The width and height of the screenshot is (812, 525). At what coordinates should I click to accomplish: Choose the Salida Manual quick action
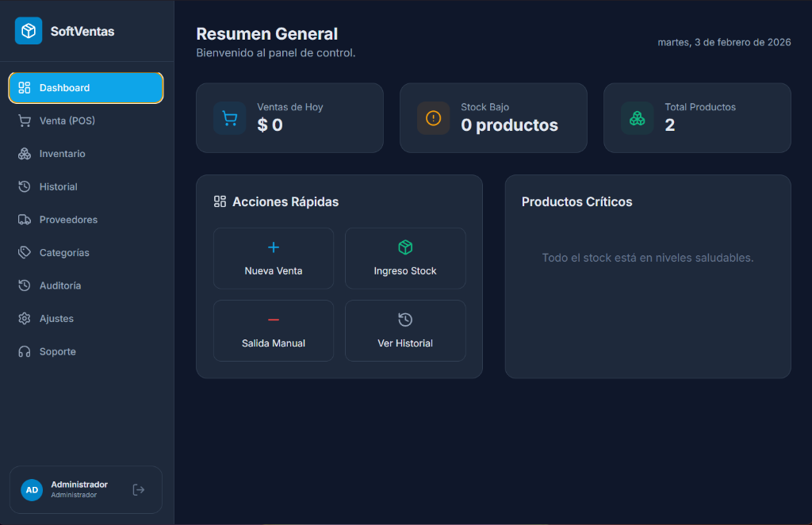(274, 331)
